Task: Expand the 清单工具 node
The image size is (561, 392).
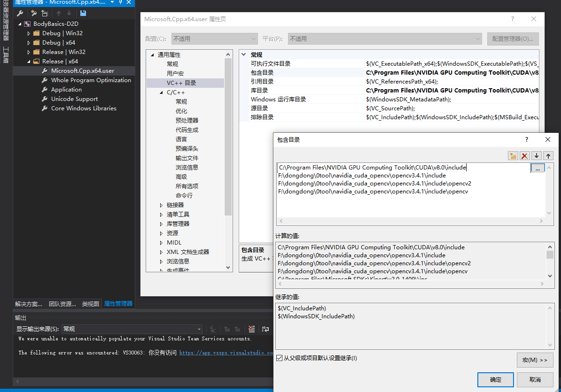Action: pos(161,215)
